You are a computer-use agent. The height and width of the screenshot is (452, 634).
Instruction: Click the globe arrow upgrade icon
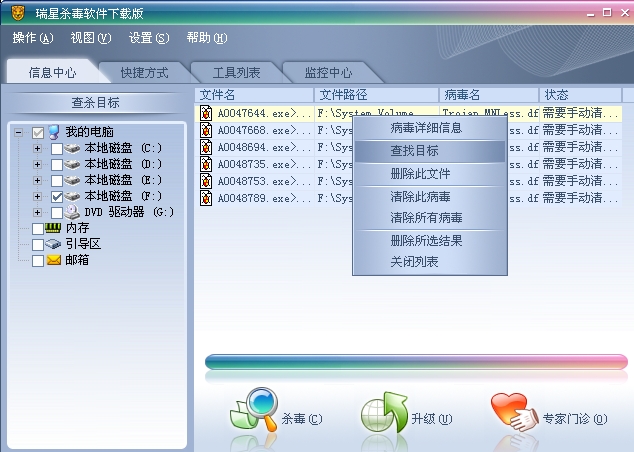(384, 412)
